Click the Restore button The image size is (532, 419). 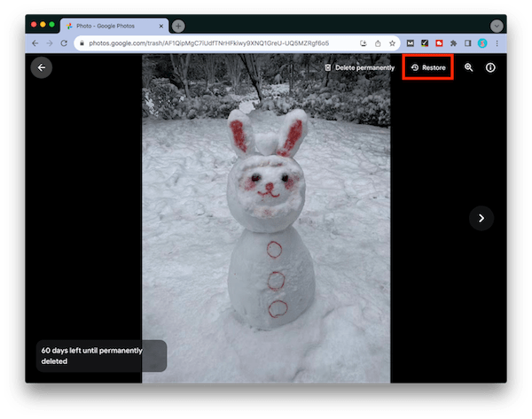[x=428, y=67]
